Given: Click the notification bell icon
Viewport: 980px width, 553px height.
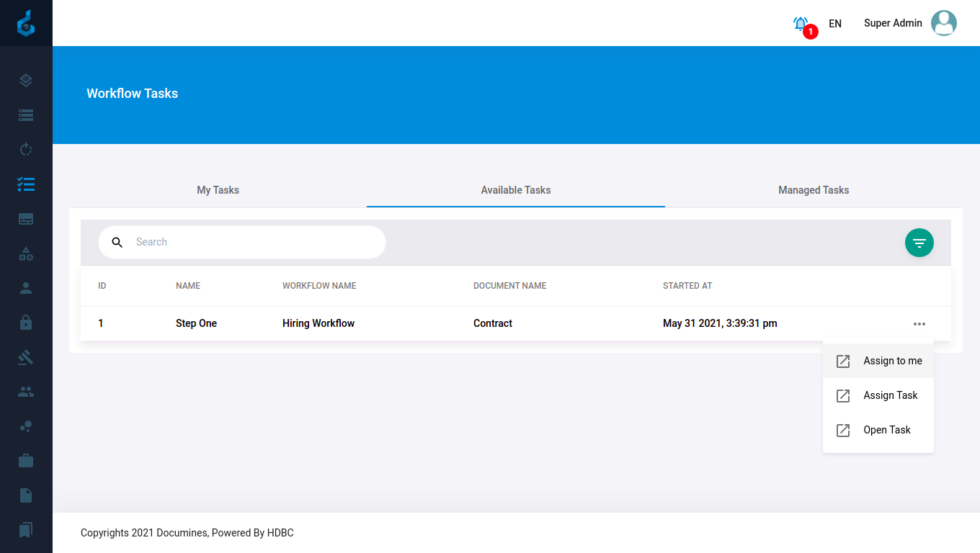Looking at the screenshot, I should point(801,24).
